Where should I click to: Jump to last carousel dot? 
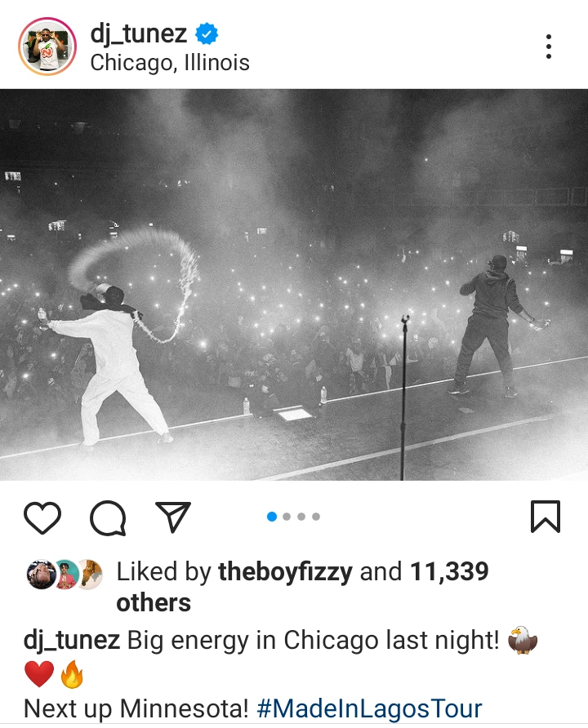[x=316, y=517]
